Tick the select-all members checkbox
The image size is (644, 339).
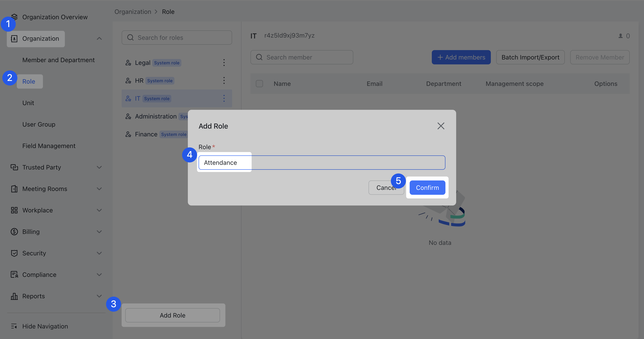point(259,83)
